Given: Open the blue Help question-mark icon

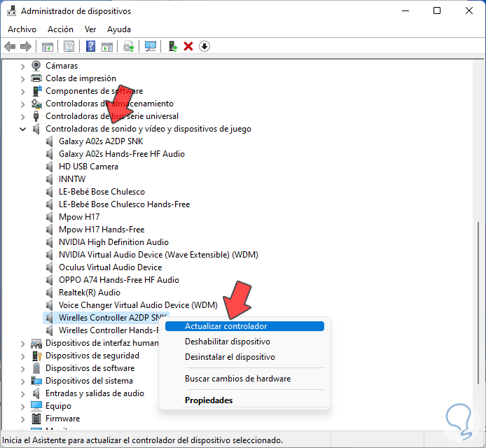Looking at the screenshot, I should click(90, 46).
